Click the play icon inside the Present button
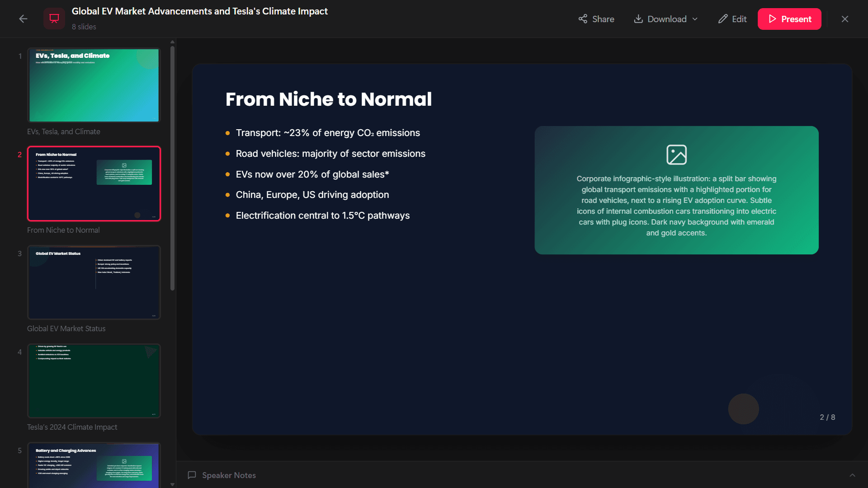The height and width of the screenshot is (488, 868). click(773, 19)
